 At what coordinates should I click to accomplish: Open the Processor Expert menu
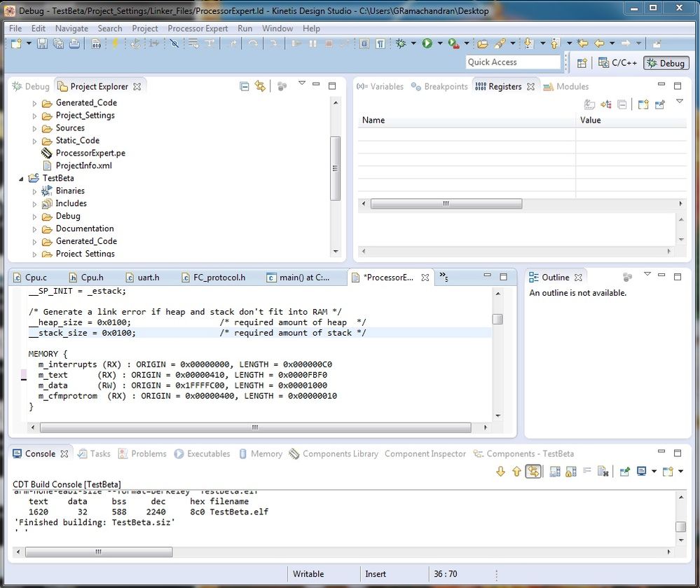coord(198,28)
